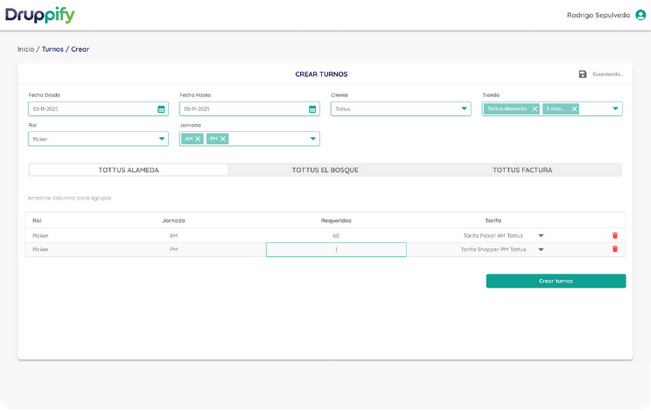Click the save disk icon
Image resolution: width=651 pixels, height=411 pixels.
(x=582, y=74)
